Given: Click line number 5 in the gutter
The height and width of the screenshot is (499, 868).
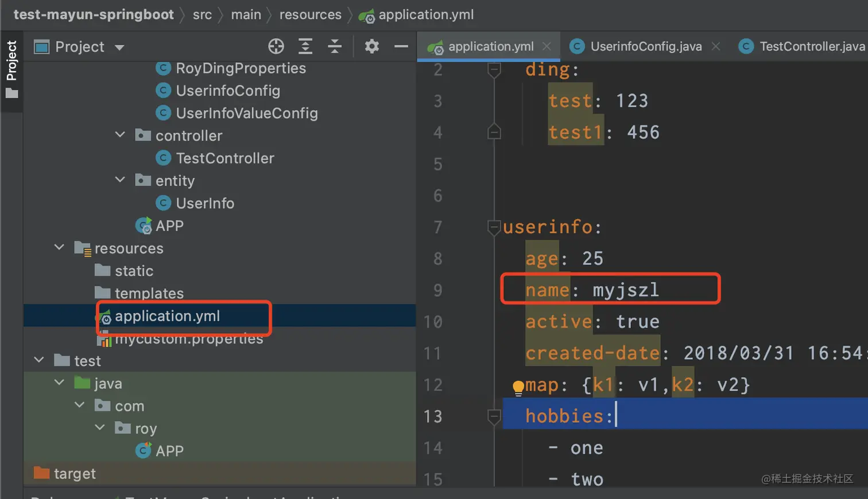Looking at the screenshot, I should [x=437, y=165].
